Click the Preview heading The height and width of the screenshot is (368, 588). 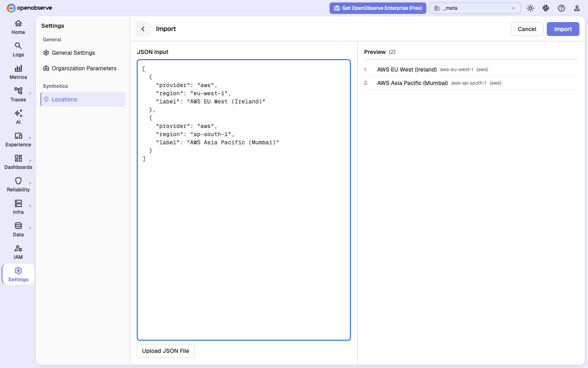(375, 52)
